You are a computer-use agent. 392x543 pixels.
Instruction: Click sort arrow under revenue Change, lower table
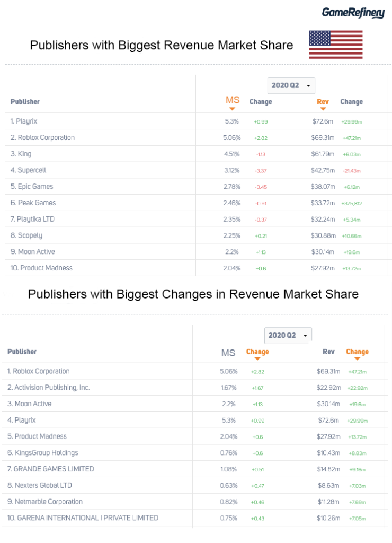pyautogui.click(x=357, y=359)
